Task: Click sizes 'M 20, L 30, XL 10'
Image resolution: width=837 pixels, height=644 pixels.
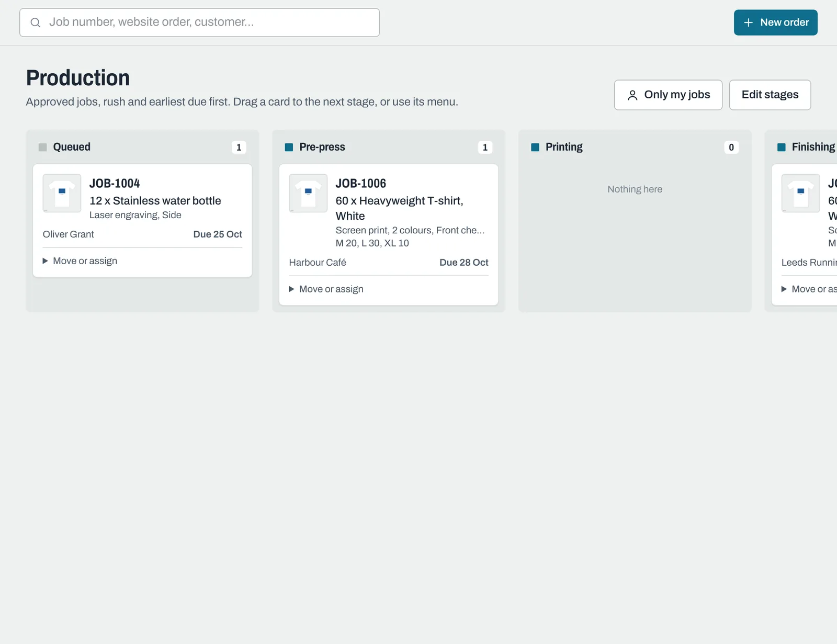Action: (x=372, y=243)
